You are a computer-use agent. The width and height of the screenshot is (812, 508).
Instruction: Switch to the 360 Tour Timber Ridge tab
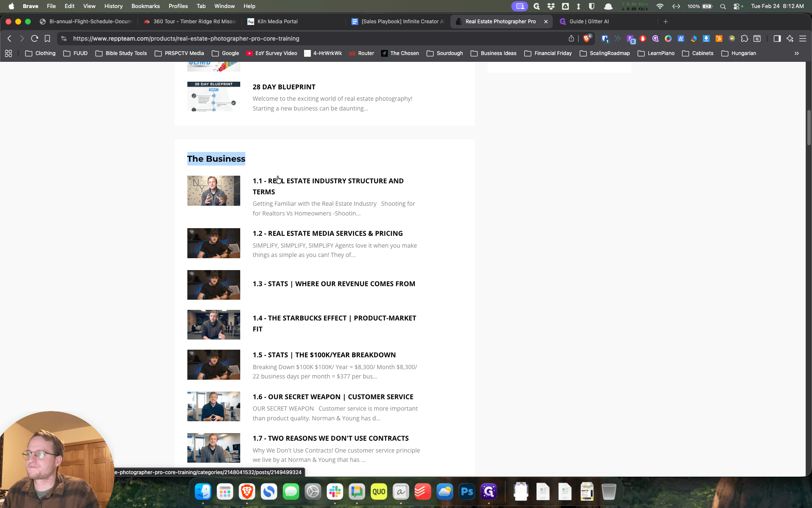(190, 22)
